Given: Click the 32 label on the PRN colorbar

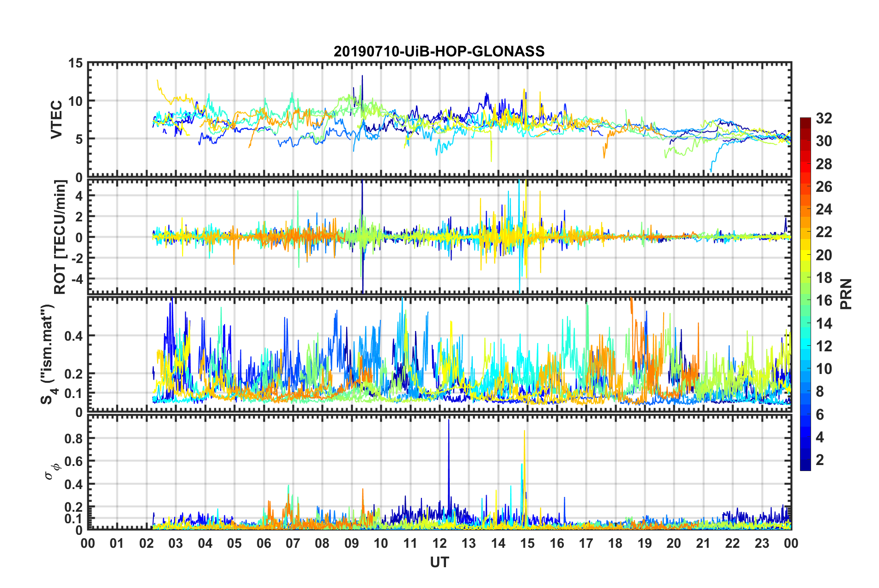Looking at the screenshot, I should coord(824,118).
